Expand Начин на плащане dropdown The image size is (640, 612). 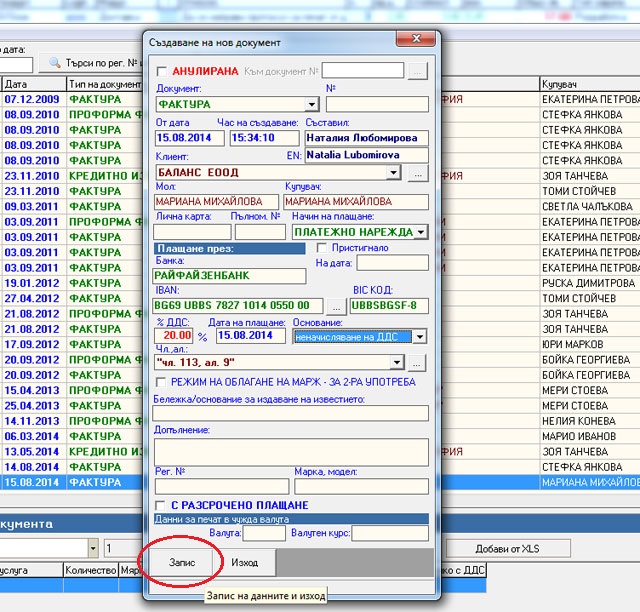420,232
